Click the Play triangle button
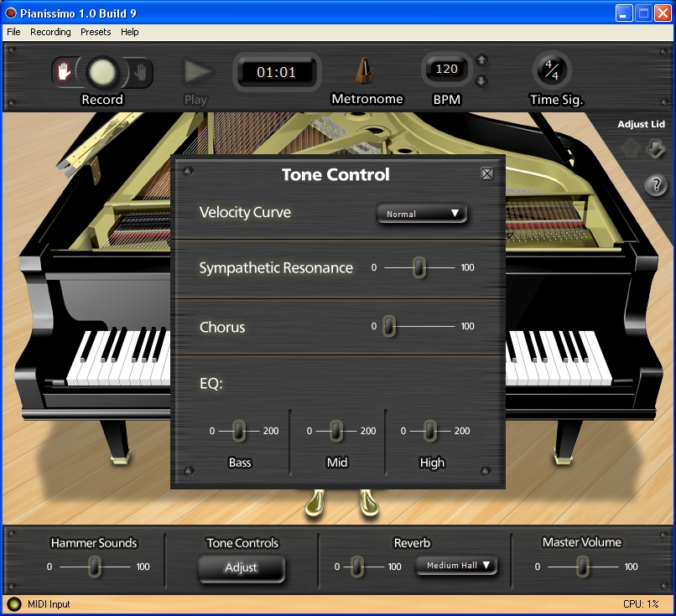Image resolution: width=676 pixels, height=616 pixels. (x=197, y=71)
